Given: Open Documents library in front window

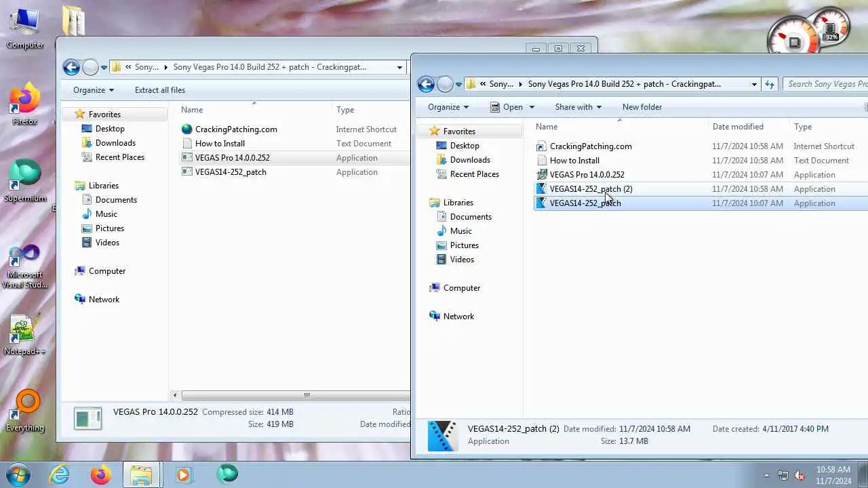Looking at the screenshot, I should point(471,217).
